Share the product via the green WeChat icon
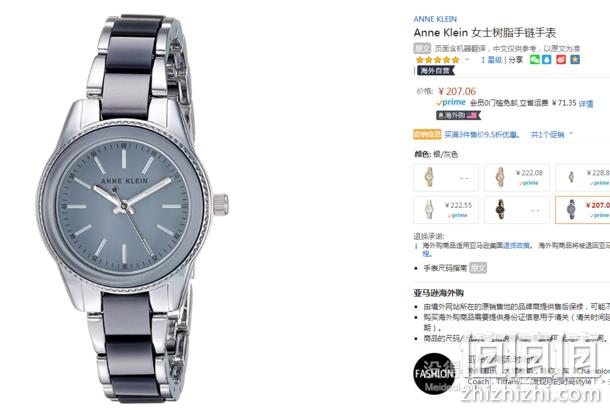Screen dimensions: 610x411 (x=535, y=60)
